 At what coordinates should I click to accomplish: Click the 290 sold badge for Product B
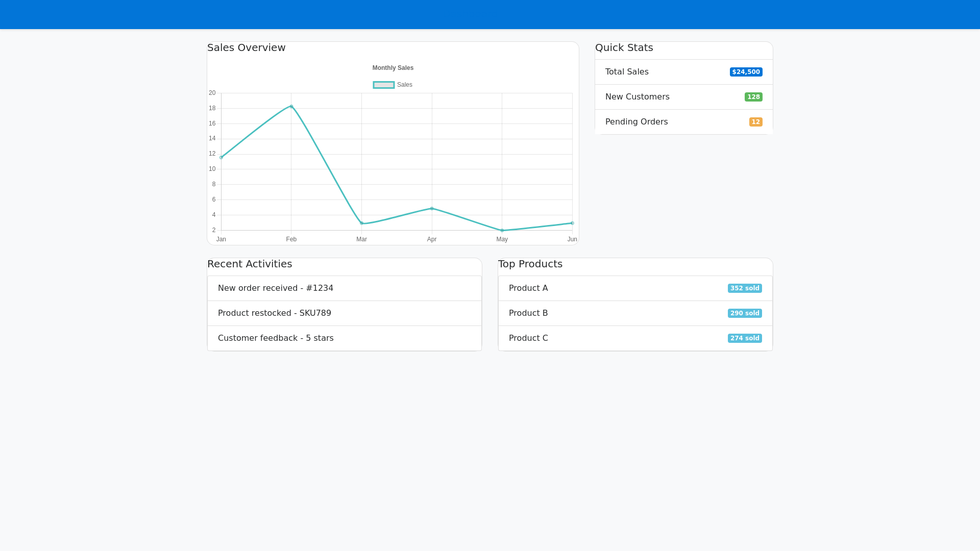pyautogui.click(x=745, y=313)
